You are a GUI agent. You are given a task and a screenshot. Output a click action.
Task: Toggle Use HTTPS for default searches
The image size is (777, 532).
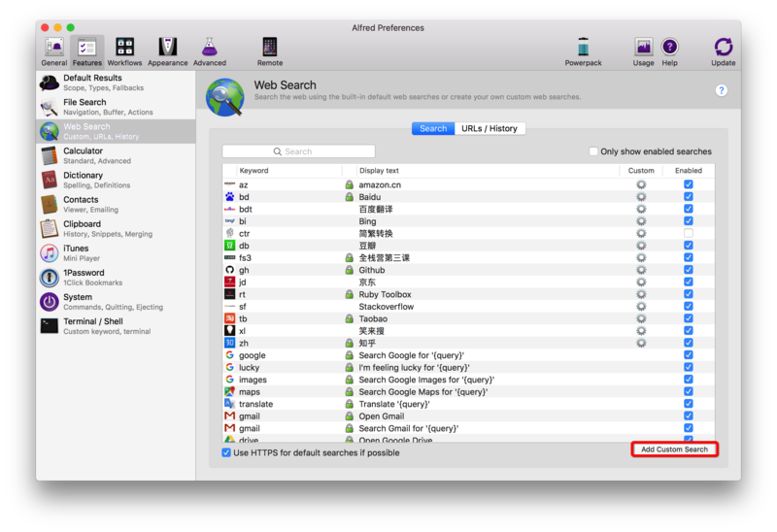226,452
